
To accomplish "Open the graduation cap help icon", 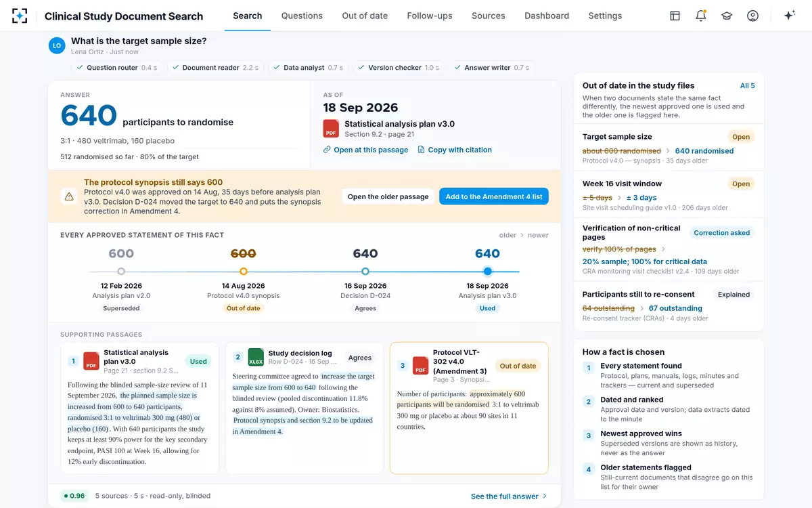I will point(727,16).
